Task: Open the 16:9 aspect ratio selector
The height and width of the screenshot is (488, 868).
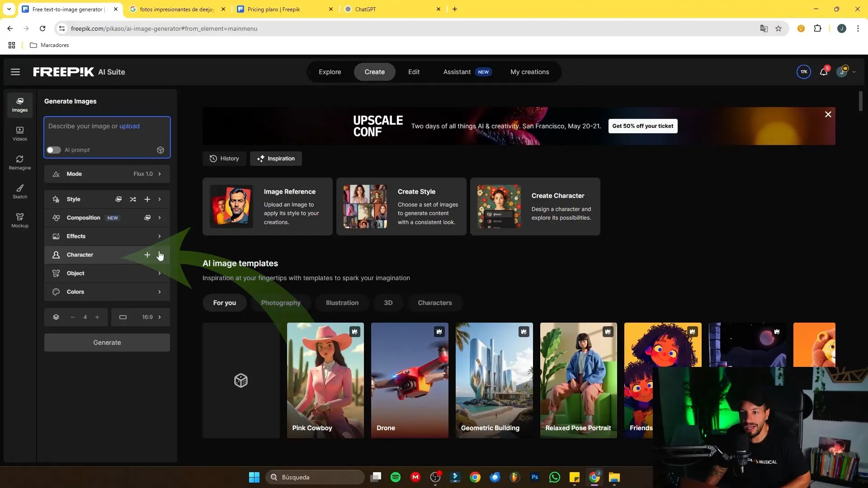Action: pyautogui.click(x=141, y=317)
